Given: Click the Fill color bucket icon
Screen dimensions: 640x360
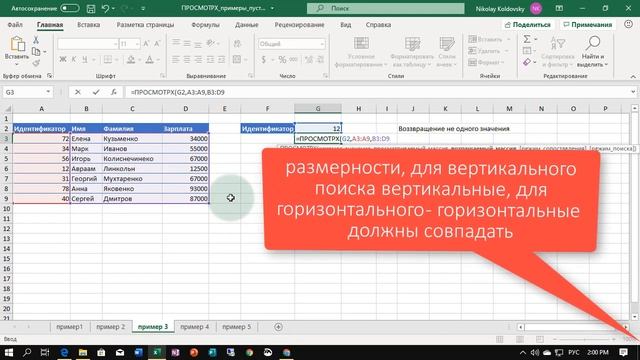Looking at the screenshot, I should point(131,60).
